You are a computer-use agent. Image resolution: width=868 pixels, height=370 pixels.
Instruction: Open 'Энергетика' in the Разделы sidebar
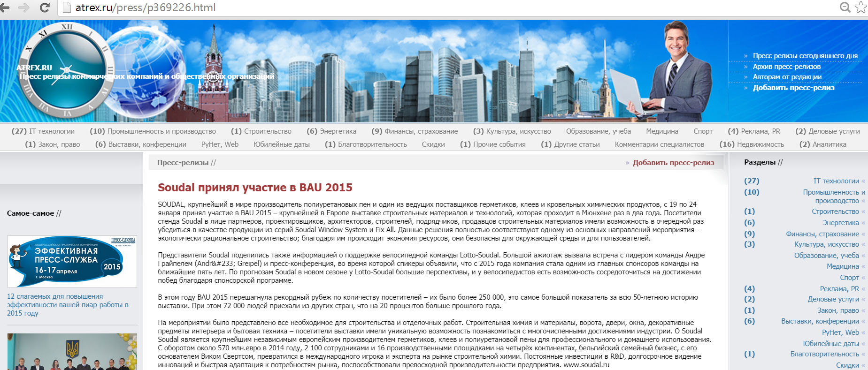click(841, 223)
